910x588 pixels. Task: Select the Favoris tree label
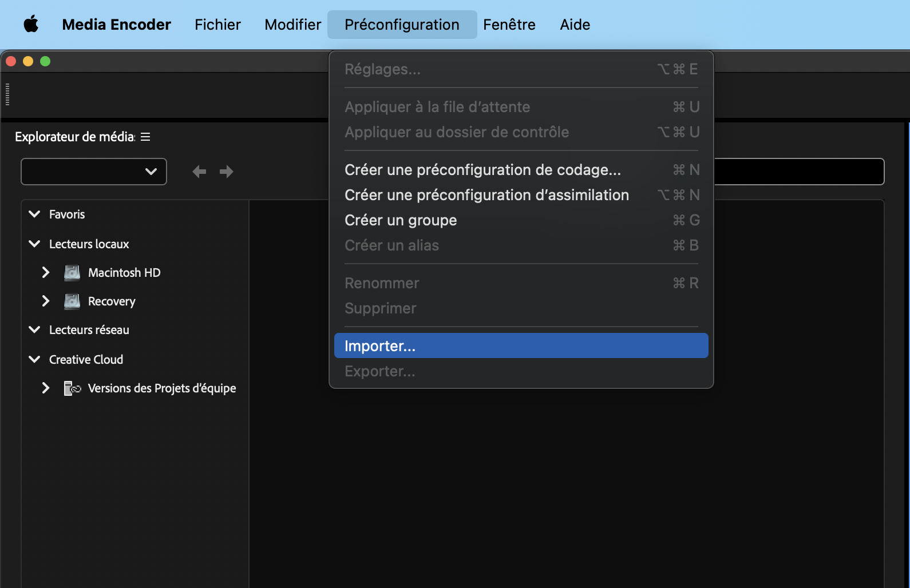[67, 214]
